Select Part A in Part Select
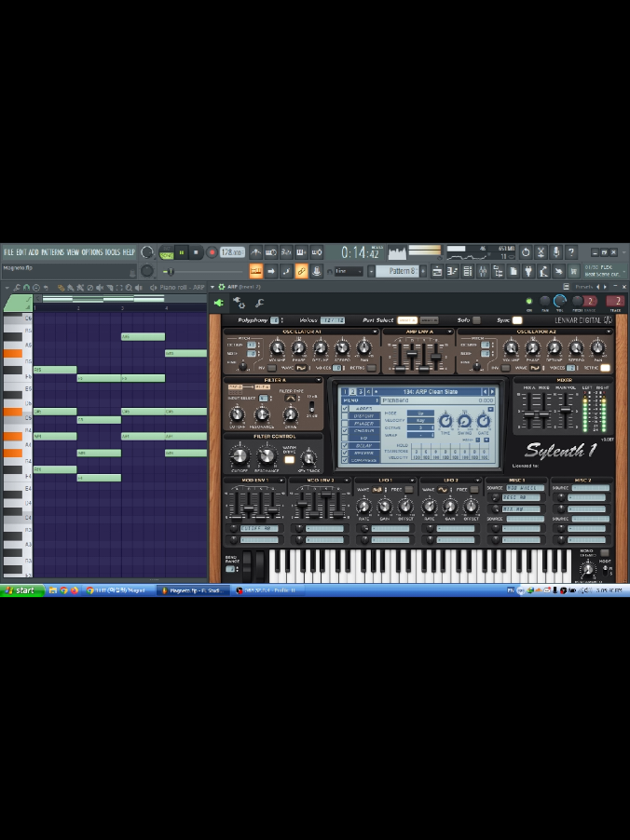630x840 pixels. tap(407, 320)
